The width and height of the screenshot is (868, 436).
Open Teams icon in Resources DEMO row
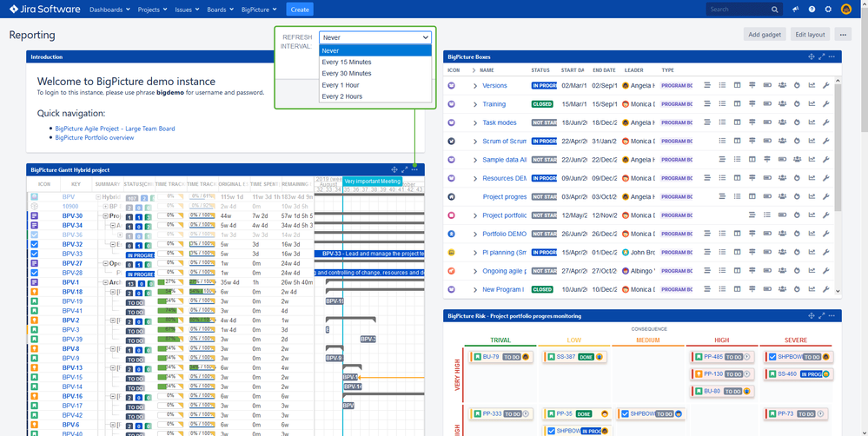pyautogui.click(x=782, y=178)
